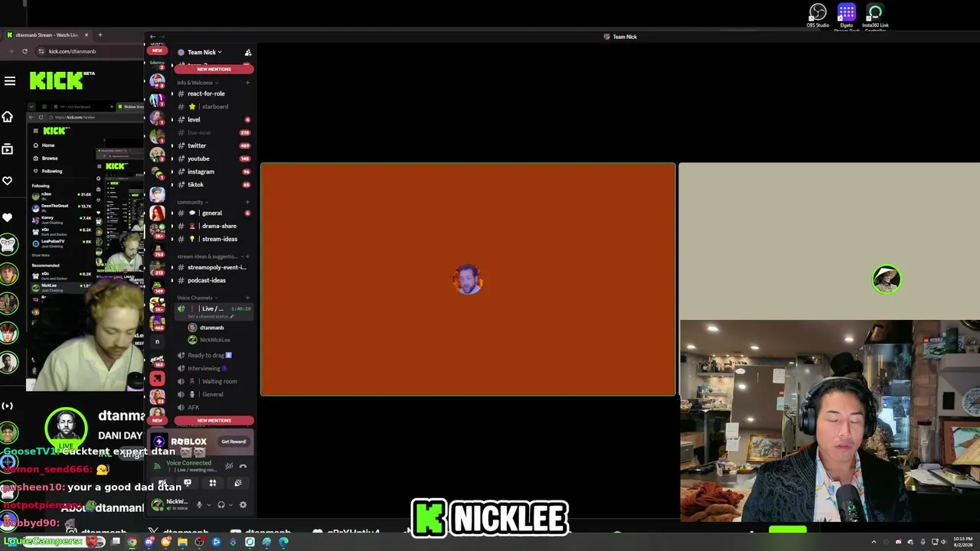Select dtanmanb's orange video tile
The height and width of the screenshot is (551, 980).
pos(468,279)
